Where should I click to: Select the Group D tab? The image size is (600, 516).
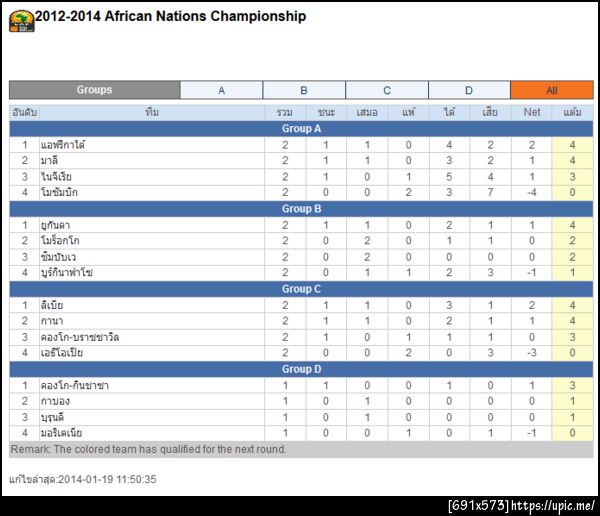coord(469,90)
